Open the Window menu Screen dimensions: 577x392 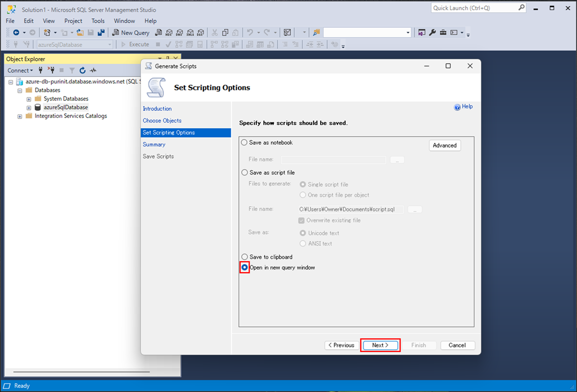click(124, 21)
